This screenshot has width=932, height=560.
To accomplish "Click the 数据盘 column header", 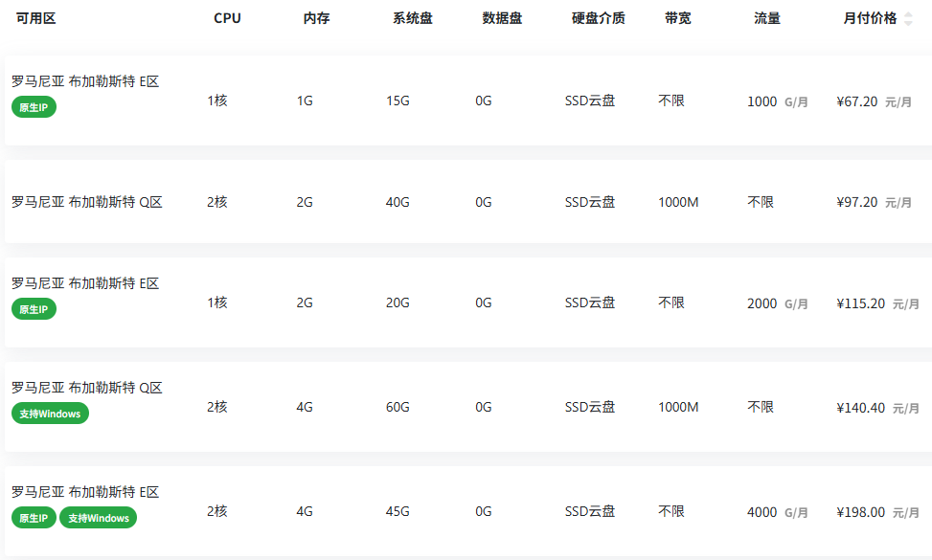I will point(502,18).
